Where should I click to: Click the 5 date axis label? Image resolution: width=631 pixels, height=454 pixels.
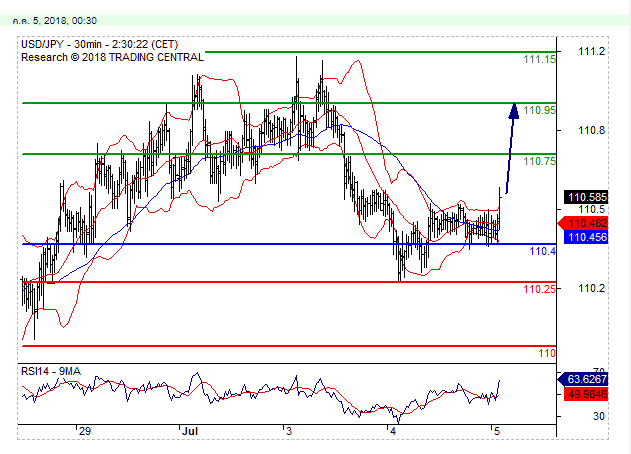pos(497,431)
